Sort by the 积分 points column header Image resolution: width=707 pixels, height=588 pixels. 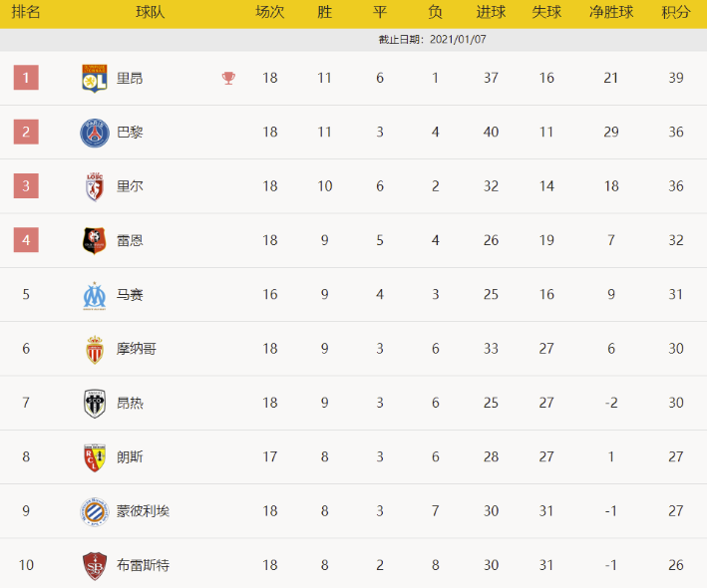pos(675,13)
